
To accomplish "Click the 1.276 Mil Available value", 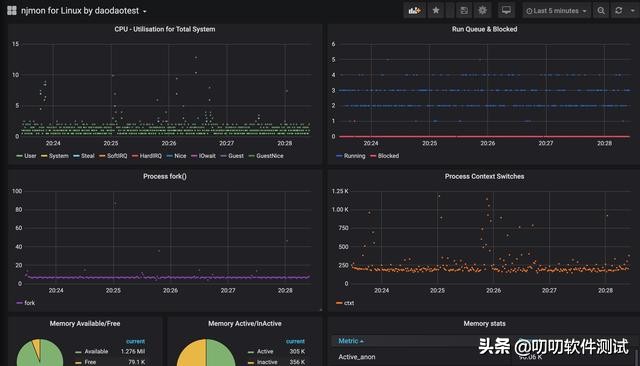I will pyautogui.click(x=133, y=351).
